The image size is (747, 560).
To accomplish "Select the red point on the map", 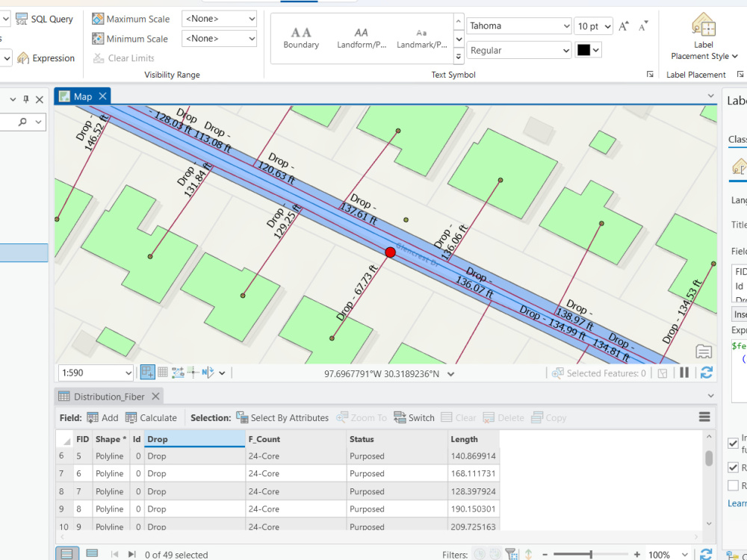I will 390,252.
